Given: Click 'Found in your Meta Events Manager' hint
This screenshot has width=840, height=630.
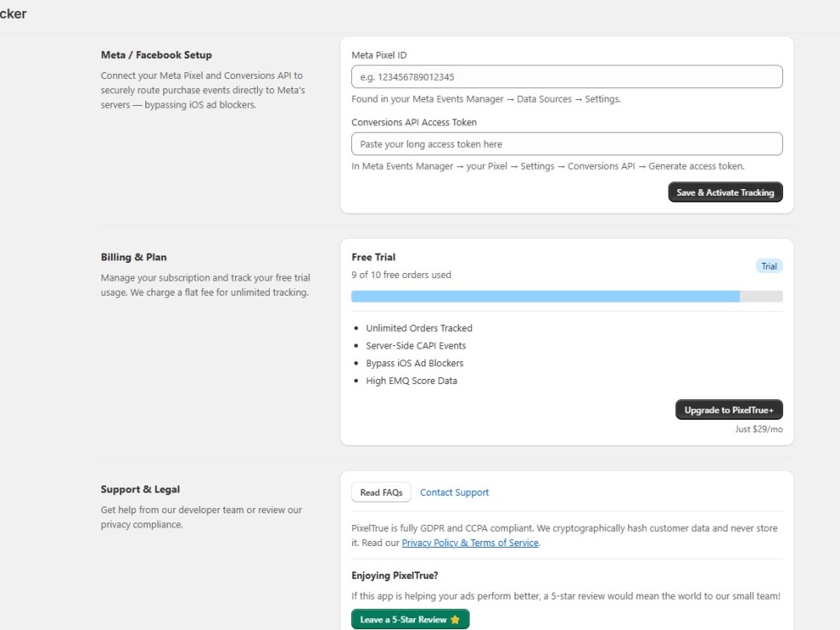Looking at the screenshot, I should [x=486, y=99].
